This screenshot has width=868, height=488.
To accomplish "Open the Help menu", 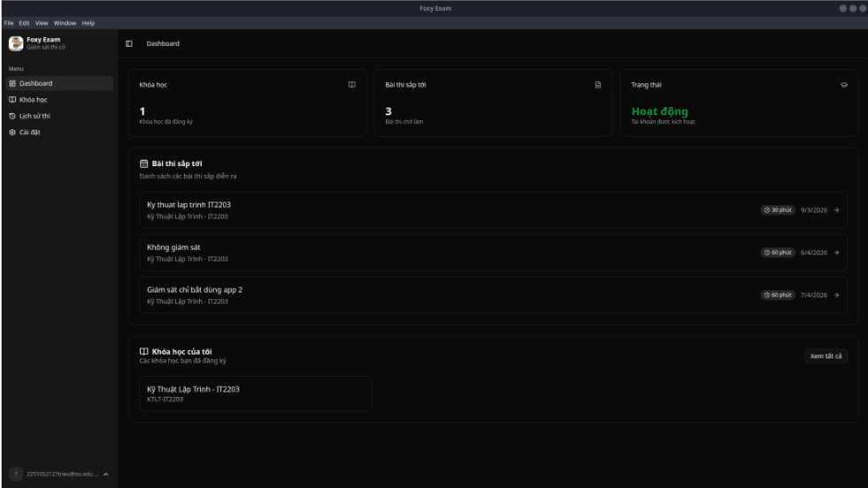I will 88,23.
